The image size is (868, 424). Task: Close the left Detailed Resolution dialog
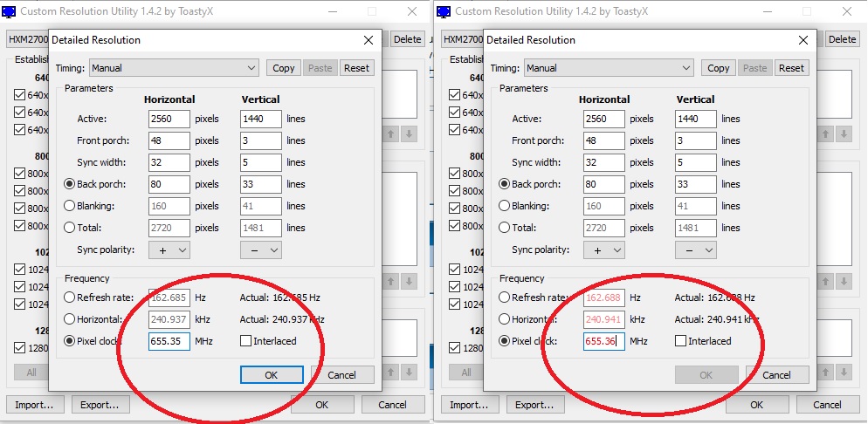click(367, 40)
